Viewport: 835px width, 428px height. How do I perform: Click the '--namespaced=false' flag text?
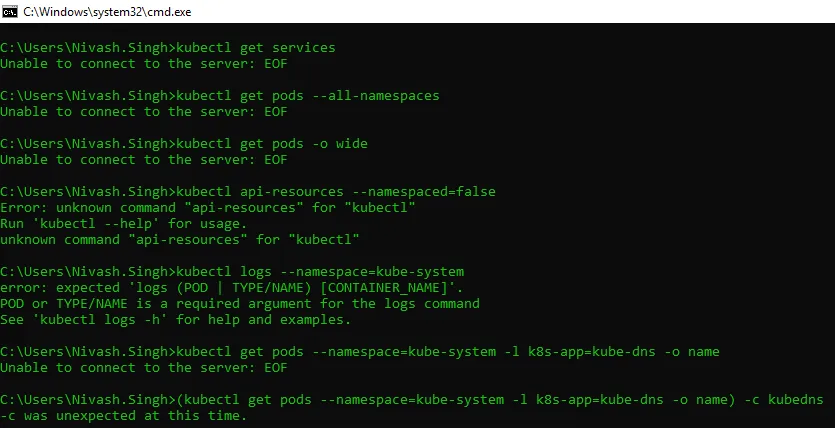pyautogui.click(x=424, y=192)
